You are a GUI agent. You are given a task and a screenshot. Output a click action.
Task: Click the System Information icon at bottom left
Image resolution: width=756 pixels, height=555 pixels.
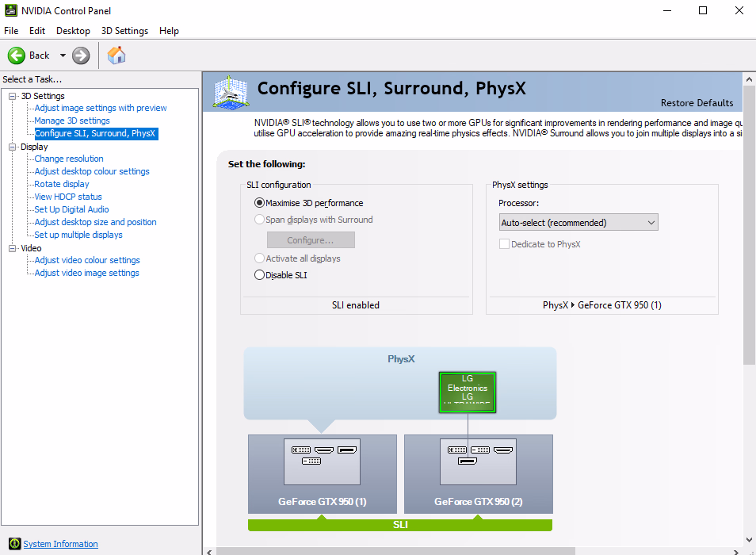tap(12, 544)
